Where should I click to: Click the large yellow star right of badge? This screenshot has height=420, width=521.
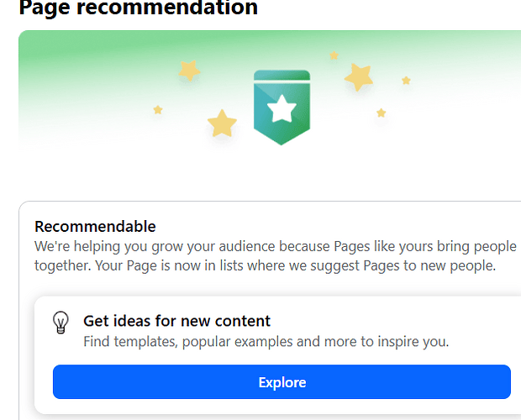click(x=359, y=77)
